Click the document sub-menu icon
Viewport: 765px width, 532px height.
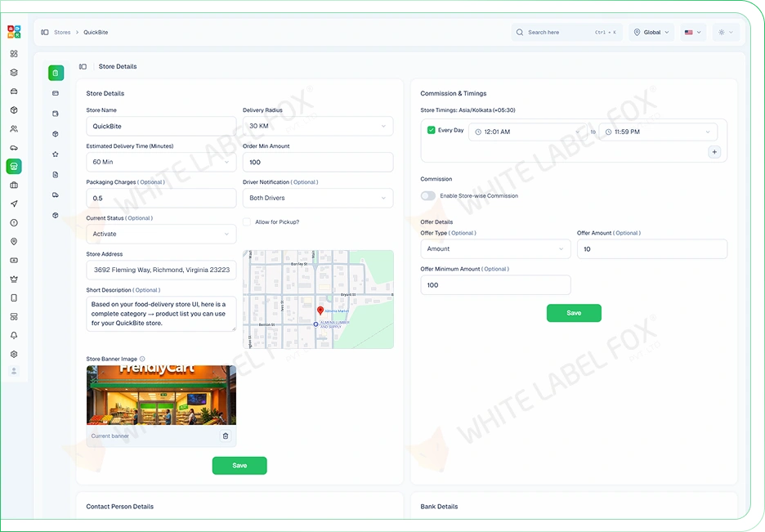[56, 175]
